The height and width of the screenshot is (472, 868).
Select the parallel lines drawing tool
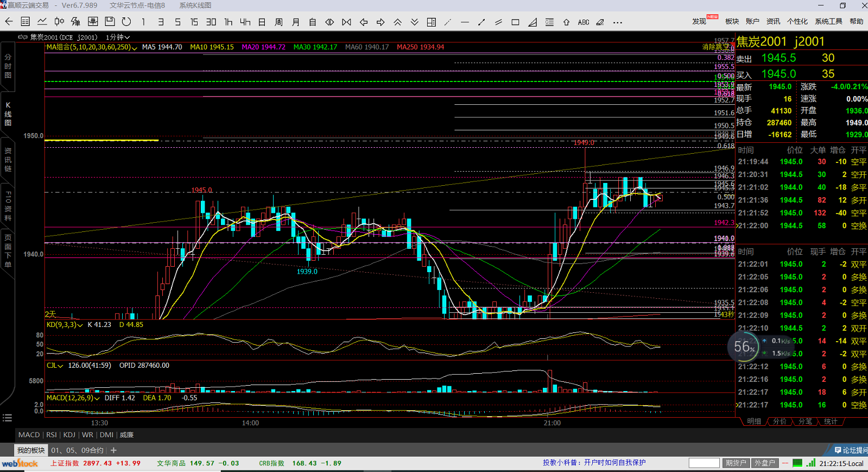pos(498,22)
